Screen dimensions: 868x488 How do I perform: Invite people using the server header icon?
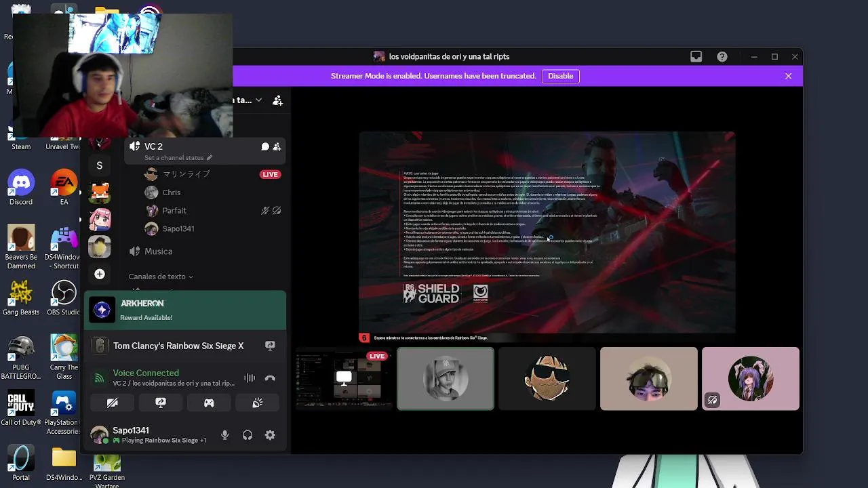pyautogui.click(x=277, y=100)
